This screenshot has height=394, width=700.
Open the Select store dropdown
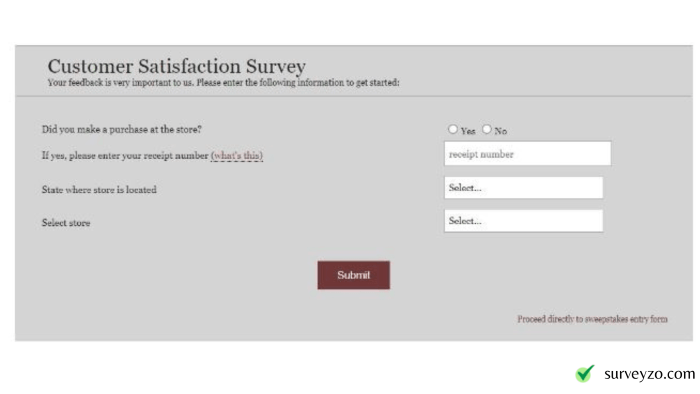coord(524,221)
